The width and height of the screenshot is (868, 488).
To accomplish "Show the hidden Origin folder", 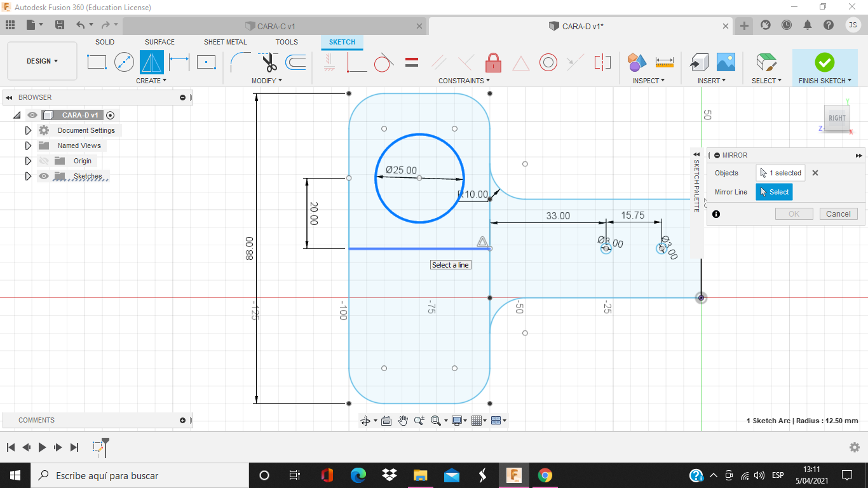I will (x=44, y=161).
